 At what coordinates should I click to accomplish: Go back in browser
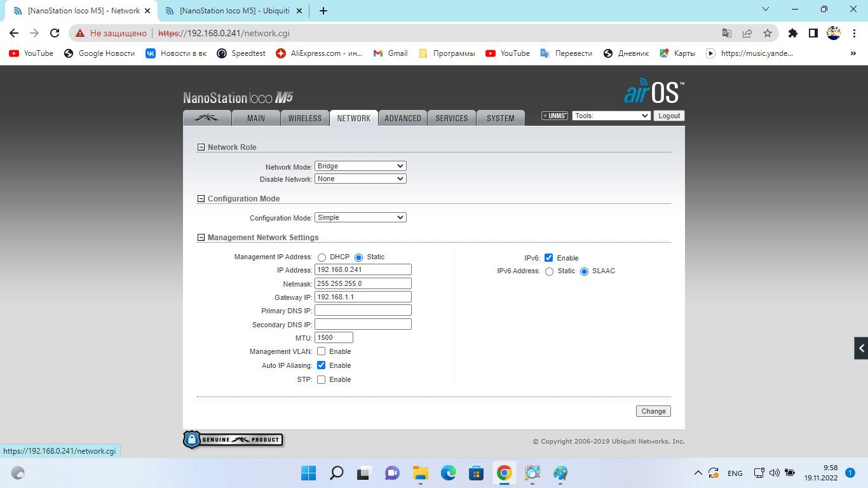(x=14, y=33)
